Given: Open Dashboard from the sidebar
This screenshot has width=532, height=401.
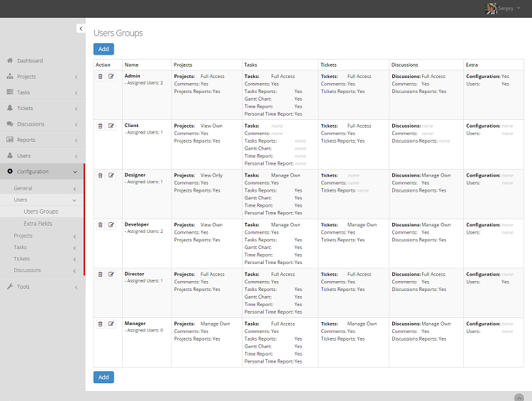Looking at the screenshot, I should [x=30, y=61].
